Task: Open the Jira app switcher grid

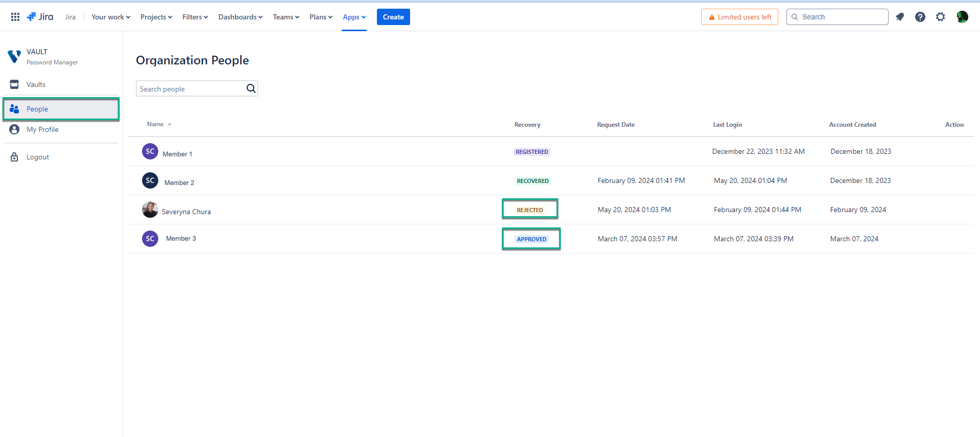Action: point(15,17)
